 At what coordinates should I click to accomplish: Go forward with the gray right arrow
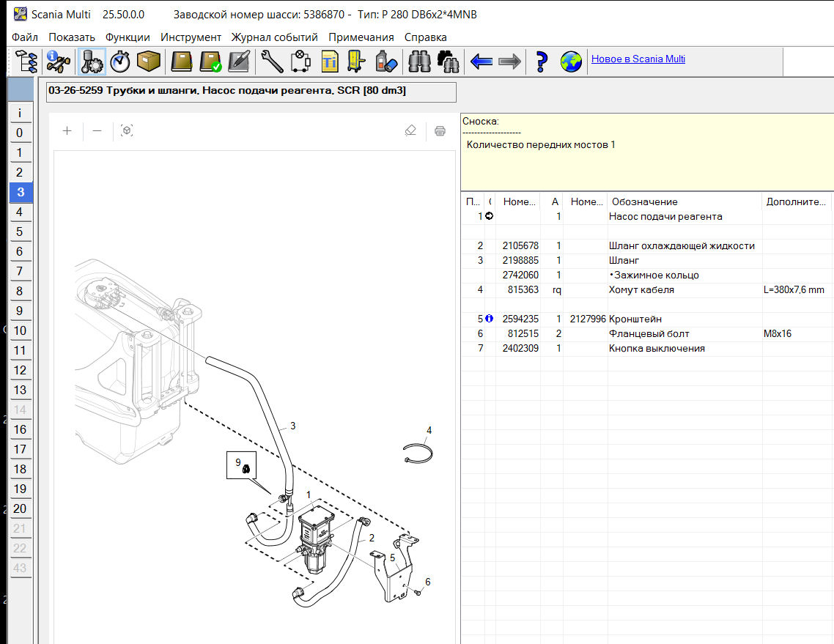(x=509, y=62)
